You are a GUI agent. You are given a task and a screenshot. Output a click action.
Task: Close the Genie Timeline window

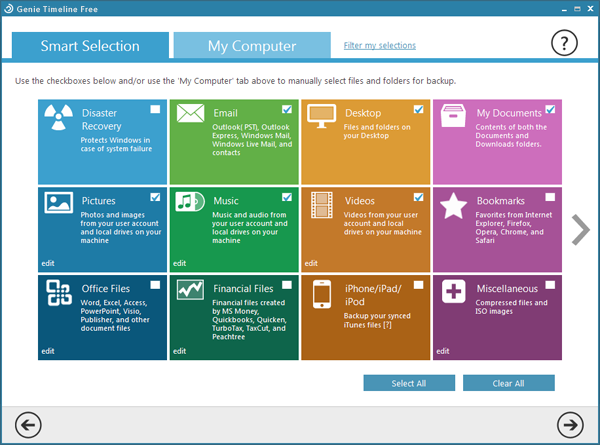(590, 9)
